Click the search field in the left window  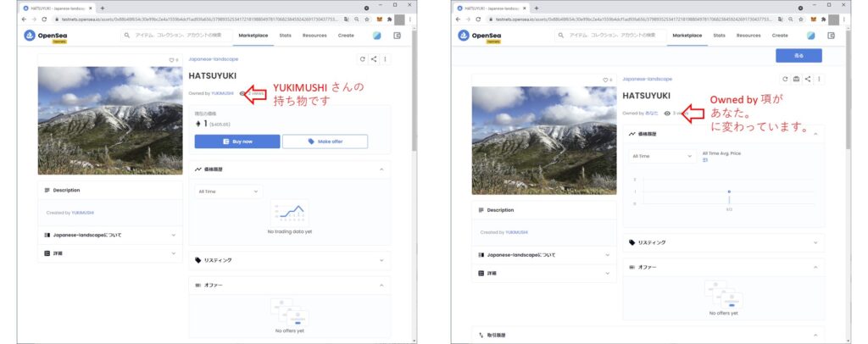pos(175,36)
